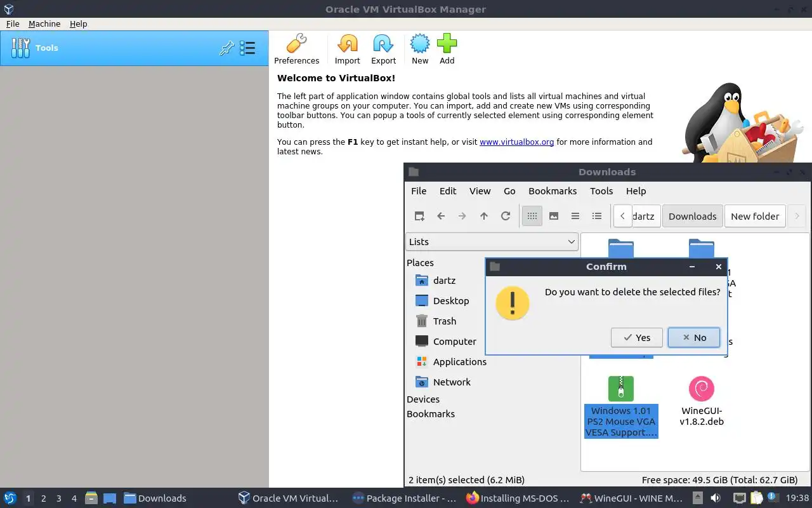Click the dartz path button

[x=646, y=216]
